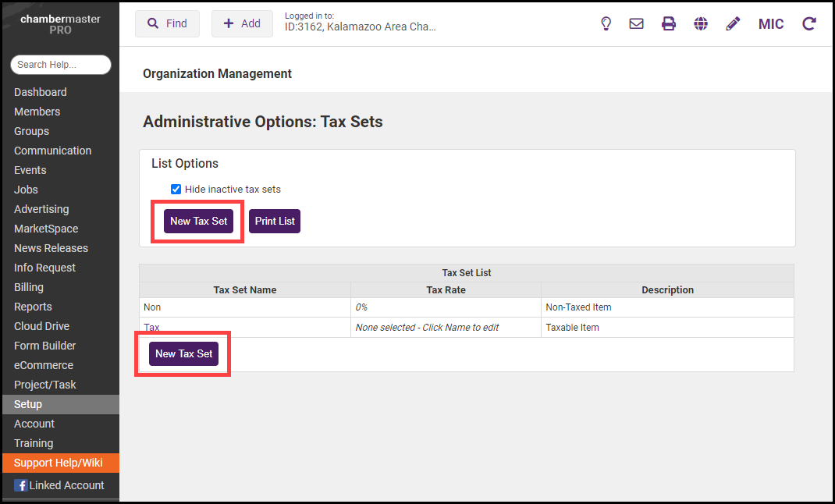Open the Tax tax set link
This screenshot has height=504, width=835.
coord(151,328)
